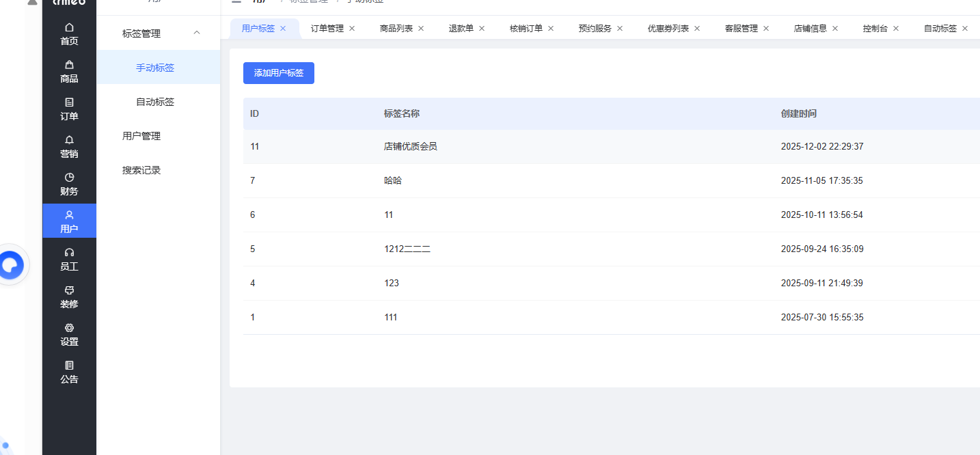Open 搜索记录 in the side menu
The width and height of the screenshot is (980, 455).
tap(141, 170)
